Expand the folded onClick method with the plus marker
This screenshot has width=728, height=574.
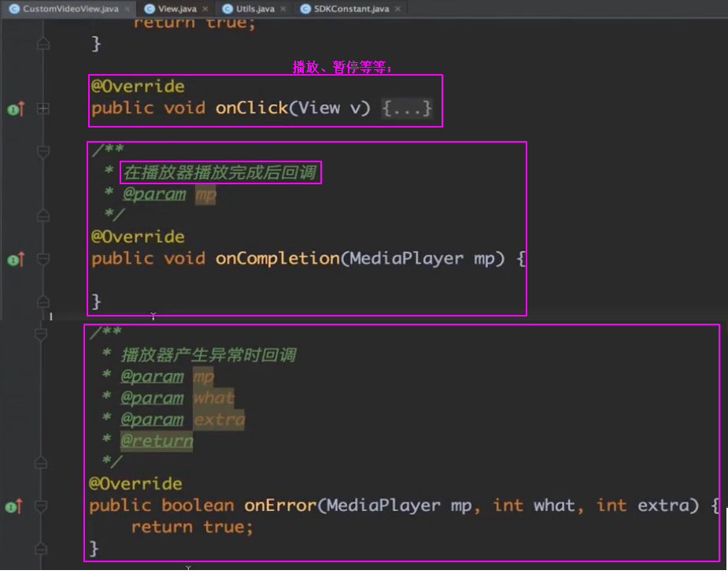pyautogui.click(x=43, y=109)
